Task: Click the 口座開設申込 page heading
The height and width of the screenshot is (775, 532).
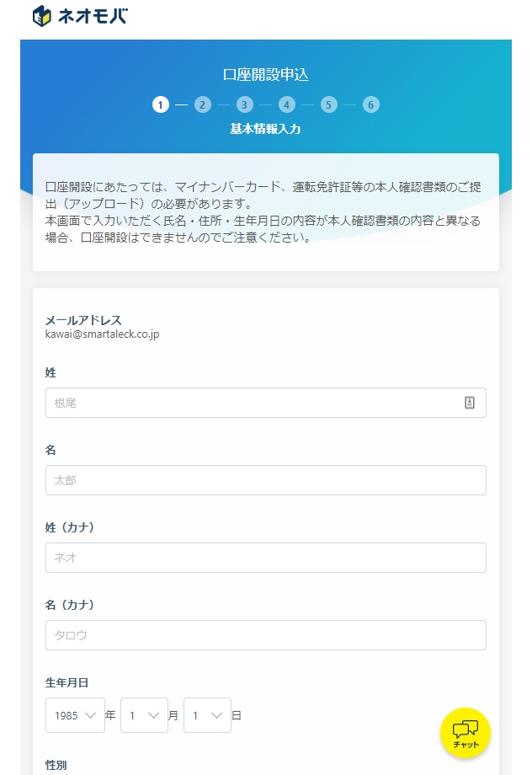Action: pos(265,74)
